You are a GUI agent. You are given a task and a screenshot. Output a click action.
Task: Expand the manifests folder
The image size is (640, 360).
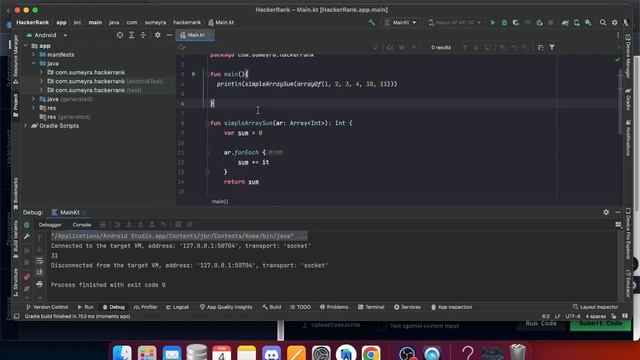pyautogui.click(x=34, y=55)
